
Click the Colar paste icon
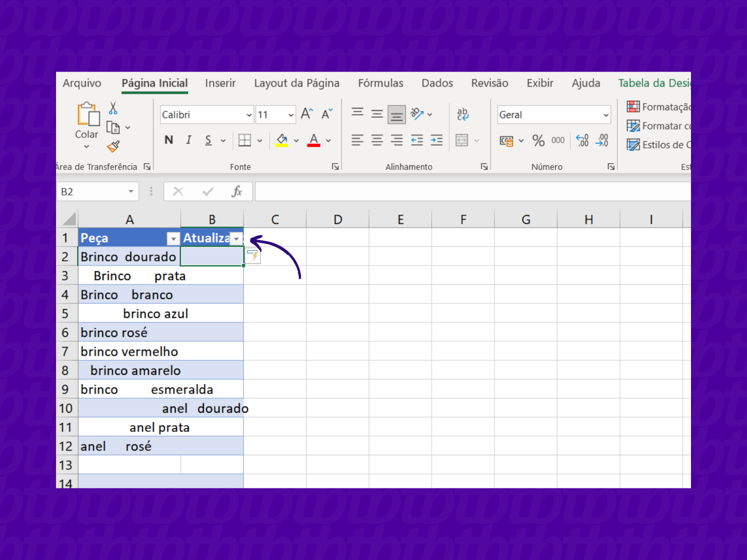pos(88,114)
